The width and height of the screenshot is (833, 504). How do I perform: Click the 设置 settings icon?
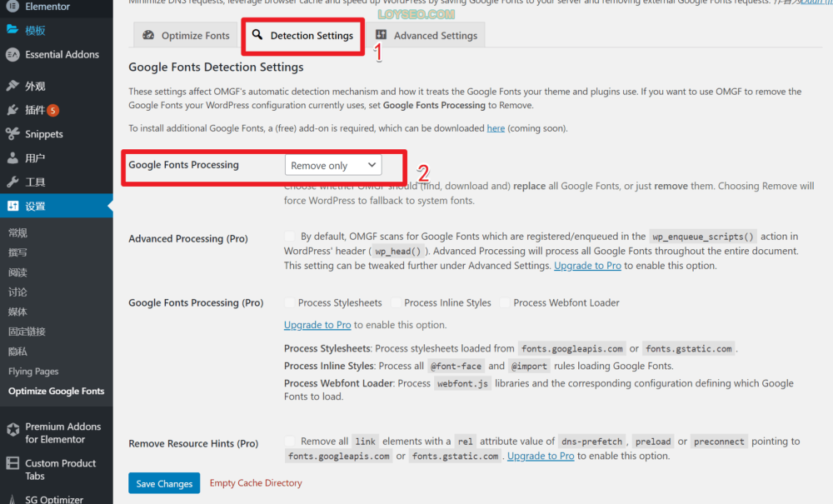(x=12, y=206)
